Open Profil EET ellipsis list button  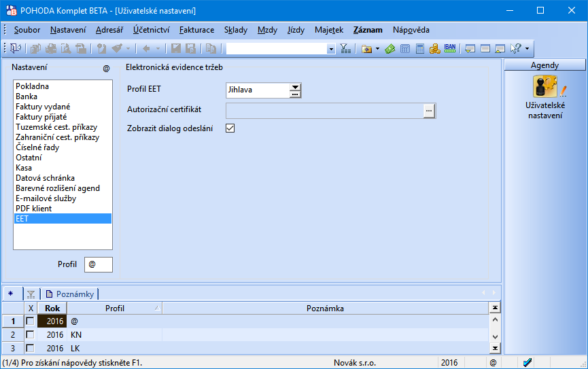[295, 94]
